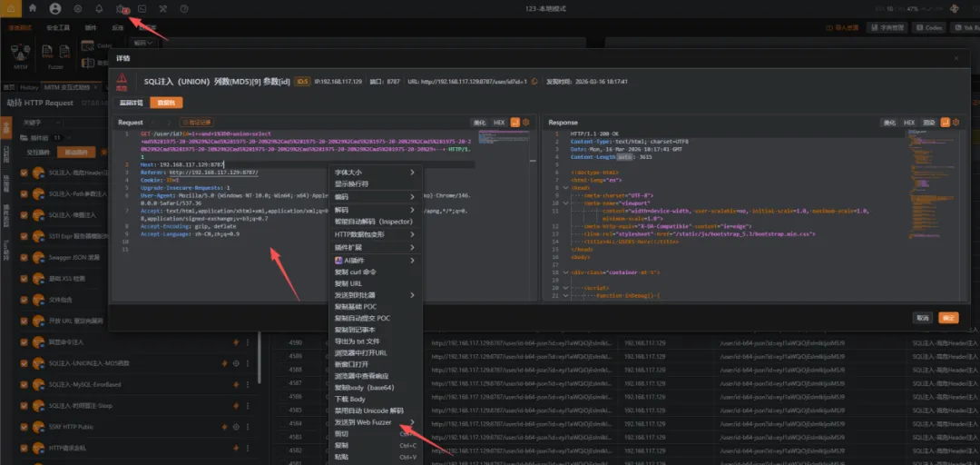980x465 pixels.
Task: Open the Request editor settings gear
Action: (525, 122)
